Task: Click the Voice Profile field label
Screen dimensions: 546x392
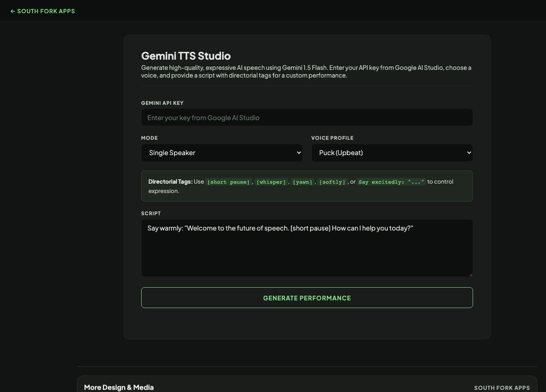Action: pyautogui.click(x=332, y=138)
